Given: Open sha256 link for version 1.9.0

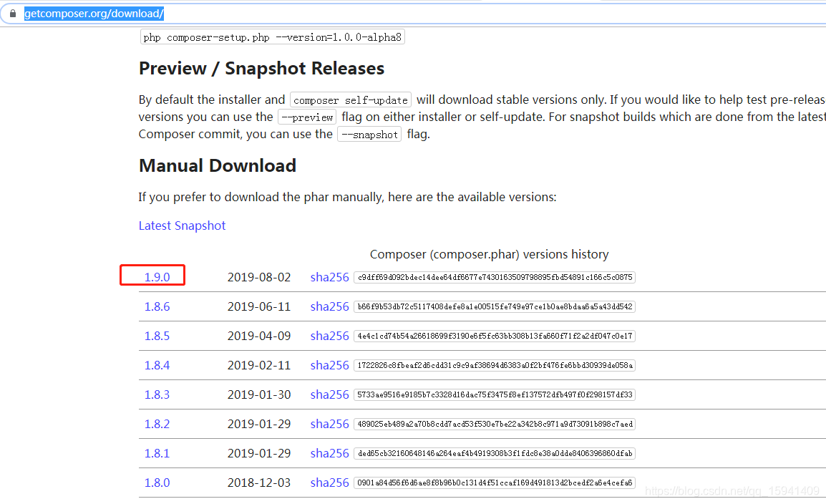Looking at the screenshot, I should [x=329, y=277].
